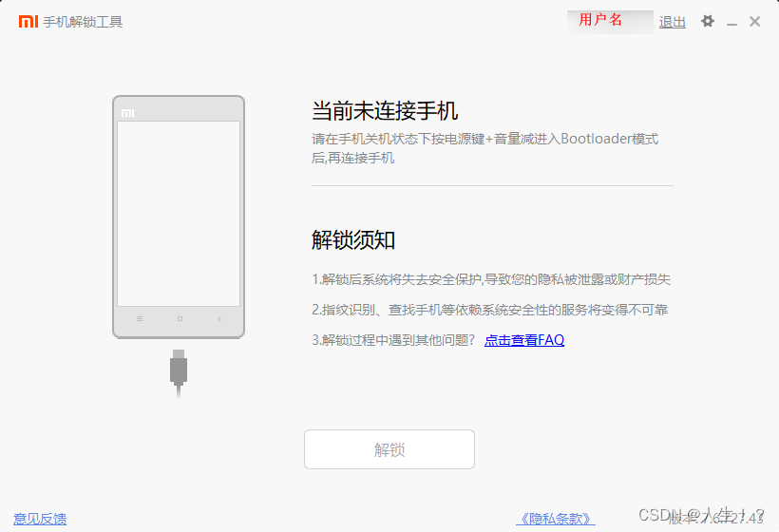Image resolution: width=779 pixels, height=532 pixels.
Task: Click the 退出 logout link
Action: (x=673, y=22)
